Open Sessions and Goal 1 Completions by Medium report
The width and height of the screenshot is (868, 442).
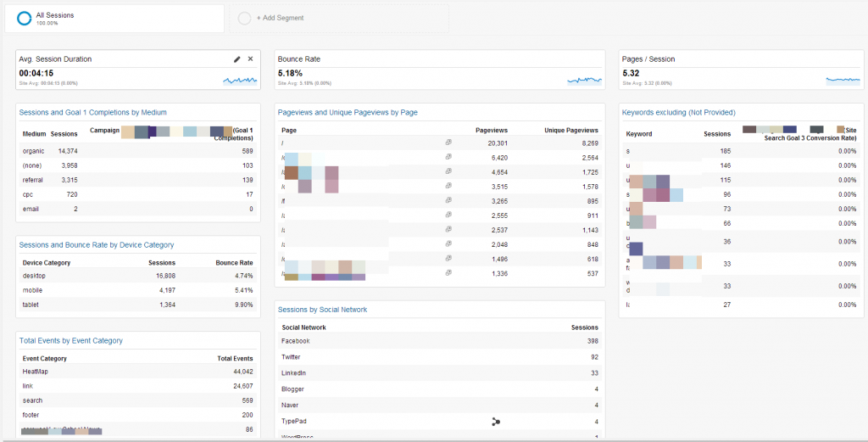point(92,112)
